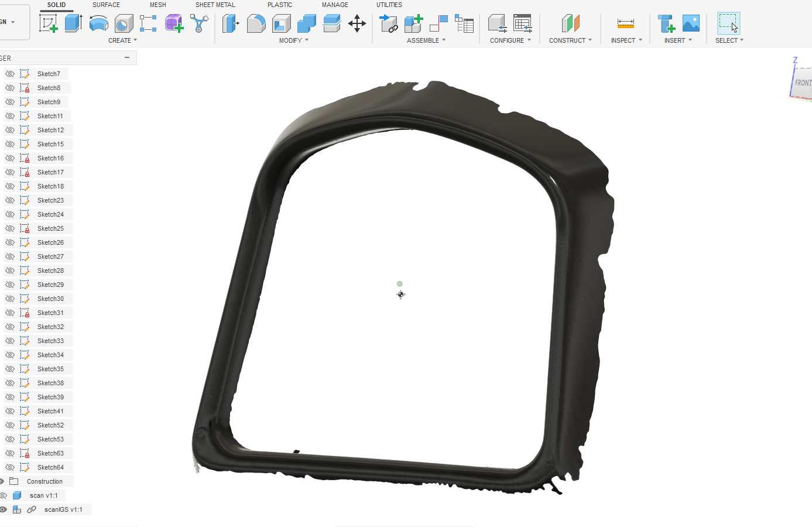Open the Measure tool under Inspect
Screen dimensions: 812x527
coord(626,23)
